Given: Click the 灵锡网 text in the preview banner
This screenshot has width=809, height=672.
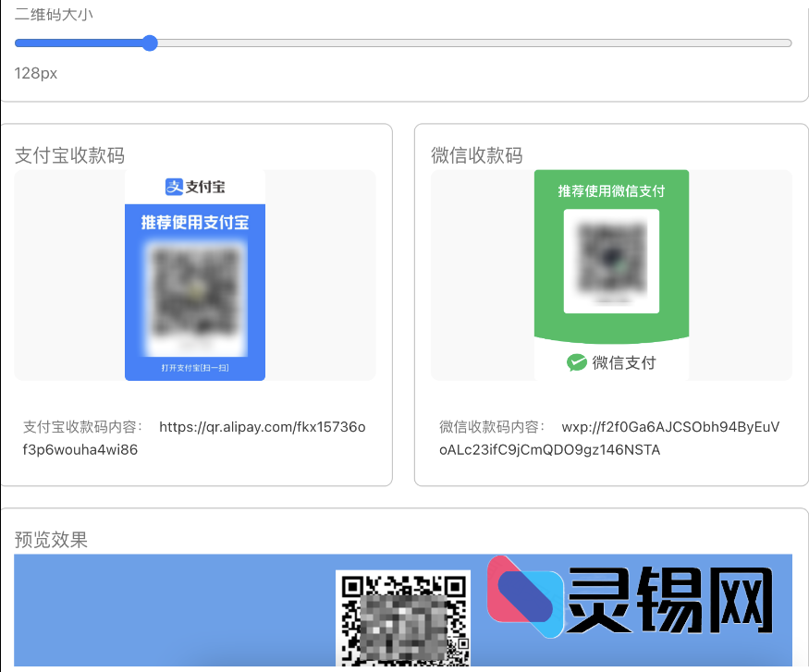Looking at the screenshot, I should pyautogui.click(x=670, y=600).
